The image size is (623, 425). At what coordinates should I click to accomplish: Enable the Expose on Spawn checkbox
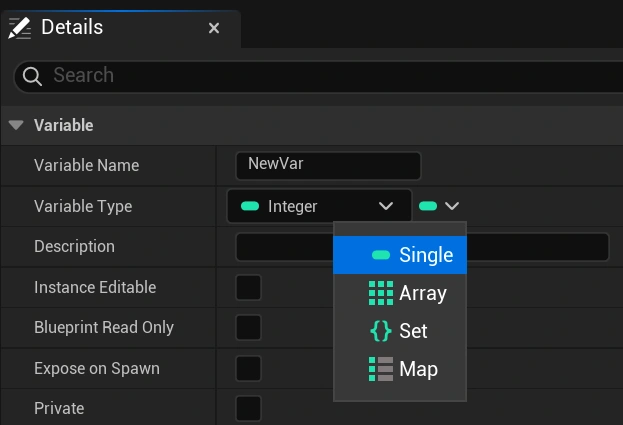[248, 368]
